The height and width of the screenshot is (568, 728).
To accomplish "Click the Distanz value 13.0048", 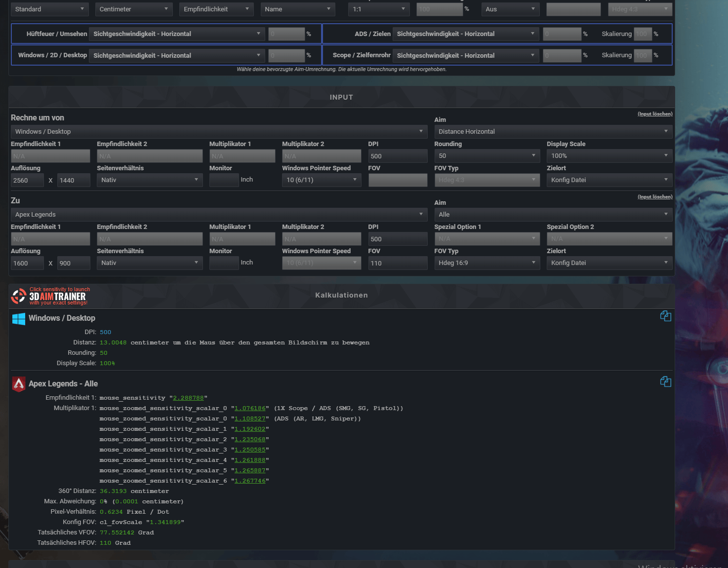I will [x=113, y=342].
